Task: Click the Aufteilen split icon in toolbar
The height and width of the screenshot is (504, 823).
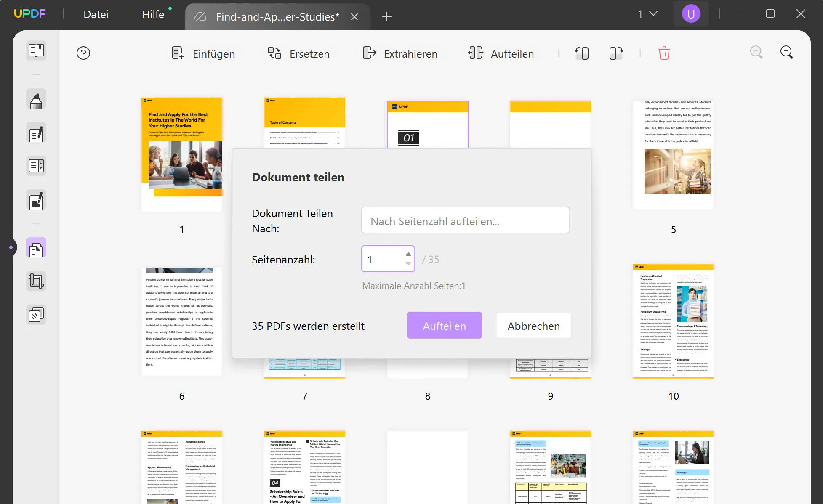Action: (476, 53)
